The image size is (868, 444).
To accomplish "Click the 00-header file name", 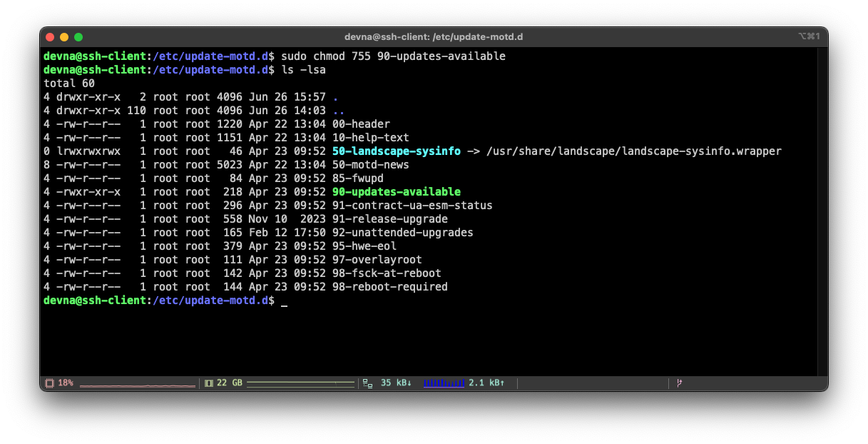I will tap(361, 124).
